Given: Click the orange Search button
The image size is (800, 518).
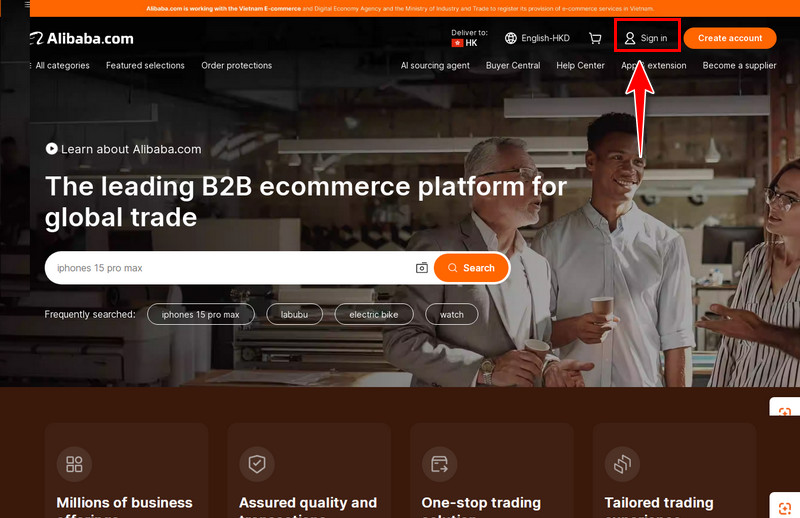Looking at the screenshot, I should tap(471, 268).
